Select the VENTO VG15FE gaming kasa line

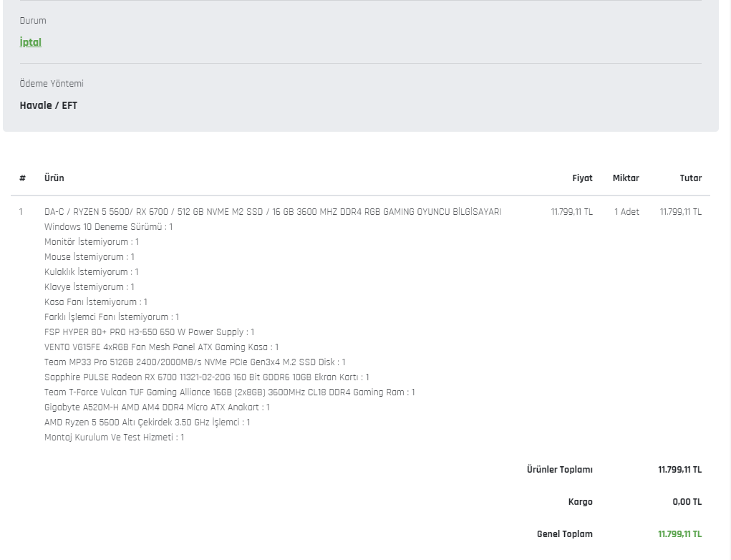161,347
